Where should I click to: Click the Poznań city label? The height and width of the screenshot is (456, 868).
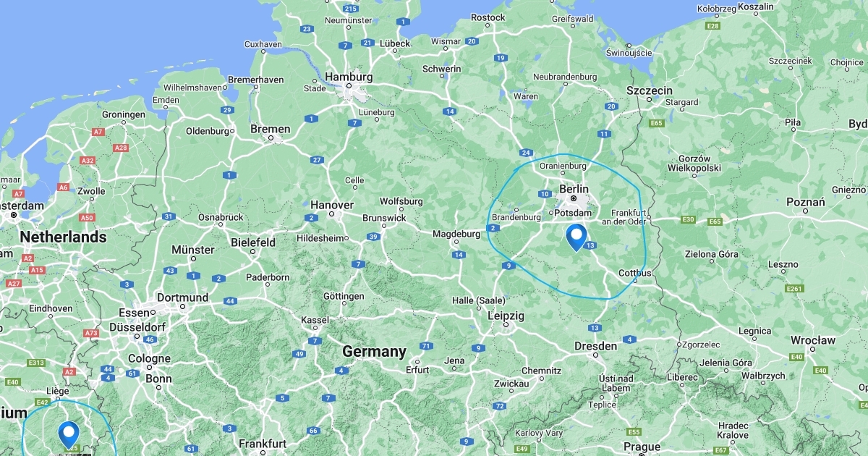click(805, 202)
